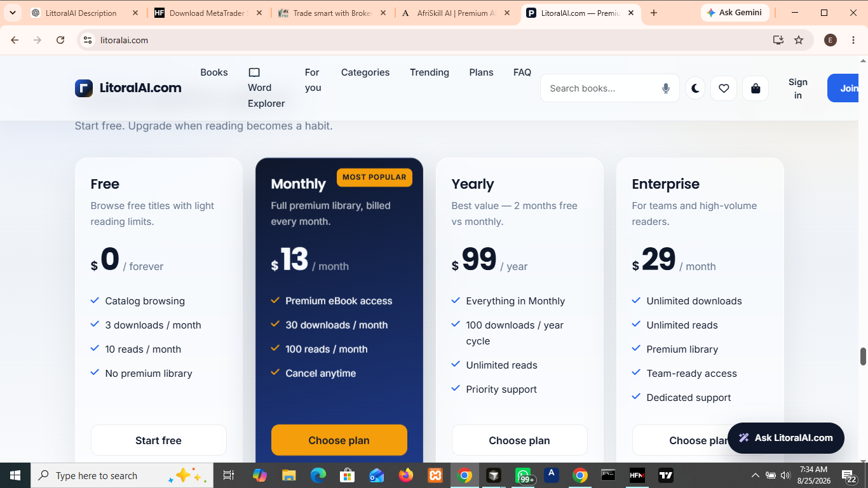Click the "Cancel anytime" feature text
Screen dimensions: 868x488
pyautogui.click(x=320, y=374)
